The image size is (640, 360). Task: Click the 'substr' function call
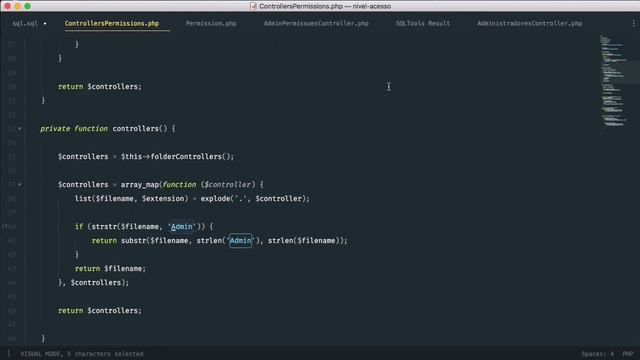click(133, 241)
